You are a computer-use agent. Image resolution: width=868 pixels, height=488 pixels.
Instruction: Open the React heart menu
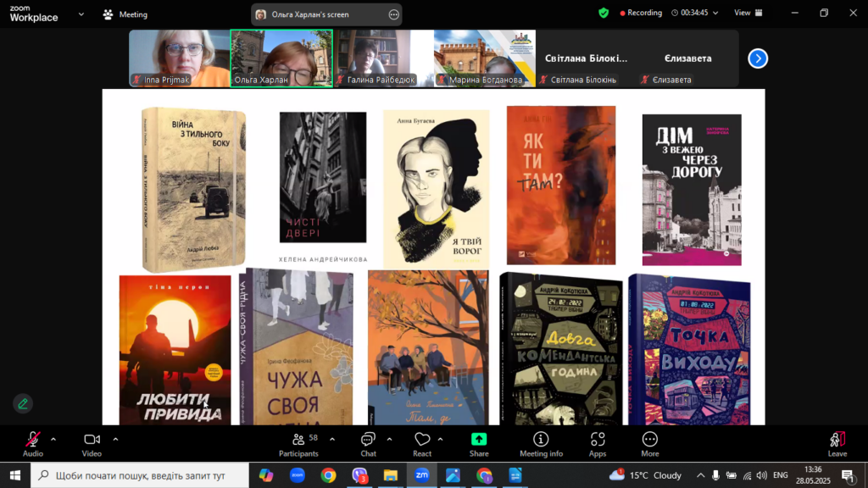[x=422, y=444]
